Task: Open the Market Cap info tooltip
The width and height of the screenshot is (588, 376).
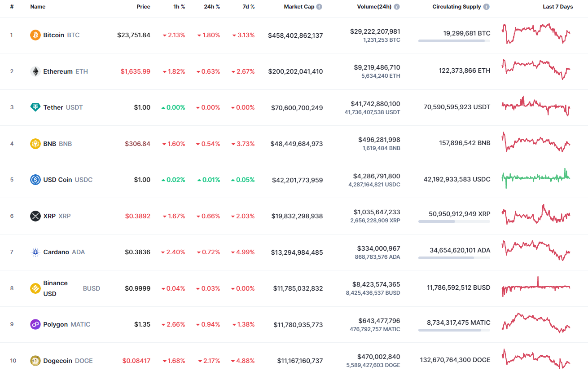Action: coord(319,6)
